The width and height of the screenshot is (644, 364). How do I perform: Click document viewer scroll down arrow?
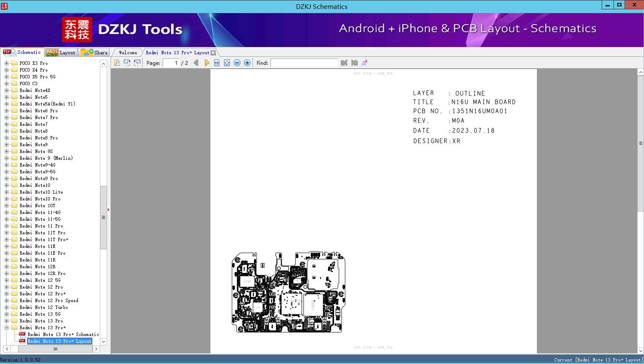coord(641,350)
